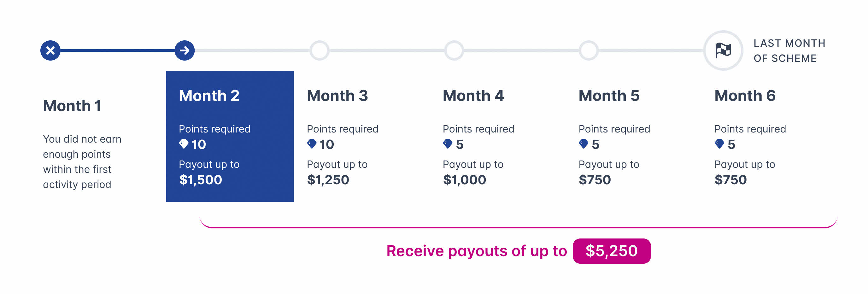Click the highlighted Month 2 heading
The image size is (868, 294).
pyautogui.click(x=209, y=96)
